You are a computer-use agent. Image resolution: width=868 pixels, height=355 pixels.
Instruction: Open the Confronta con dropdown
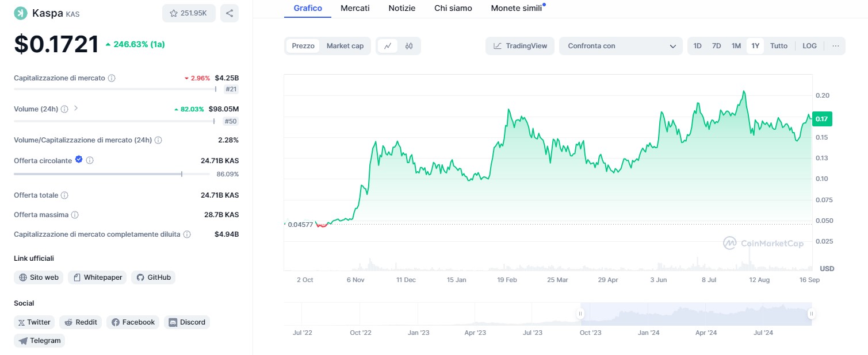coord(621,46)
